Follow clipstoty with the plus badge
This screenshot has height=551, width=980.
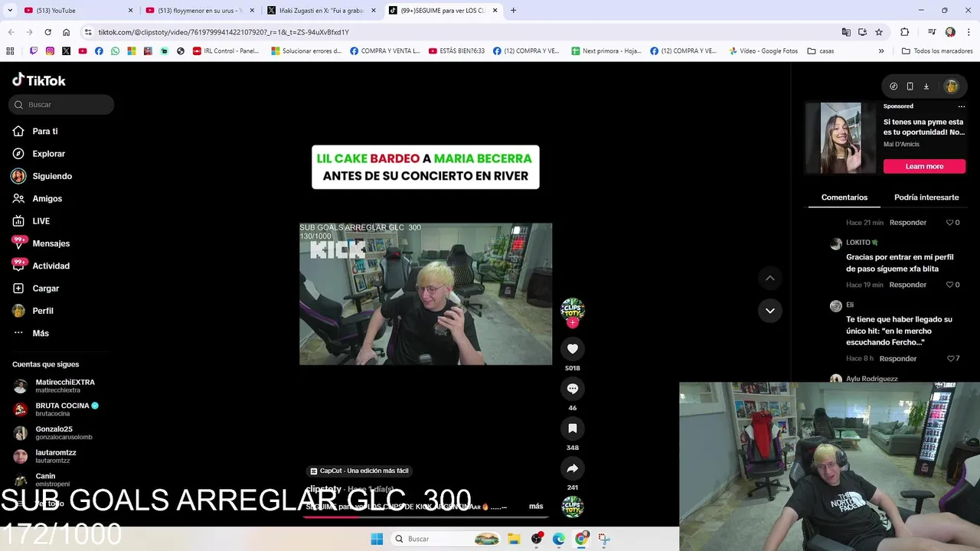(572, 322)
